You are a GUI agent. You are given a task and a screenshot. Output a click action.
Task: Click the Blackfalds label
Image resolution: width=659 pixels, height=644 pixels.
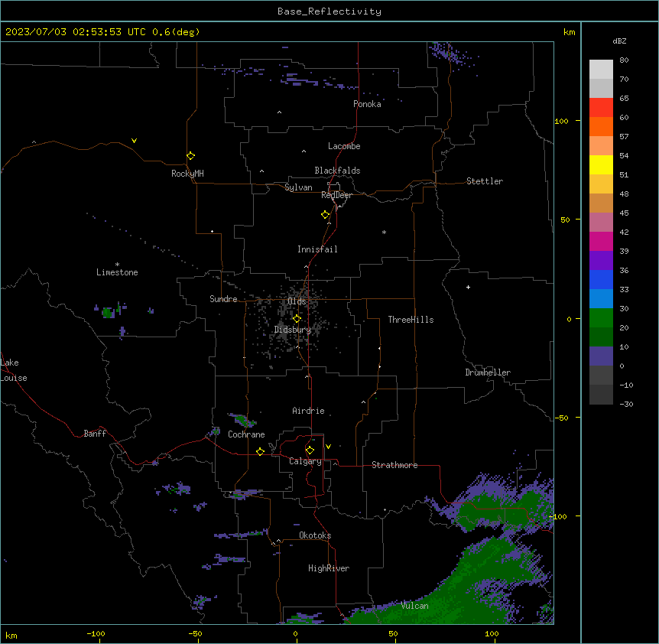pos(337,171)
